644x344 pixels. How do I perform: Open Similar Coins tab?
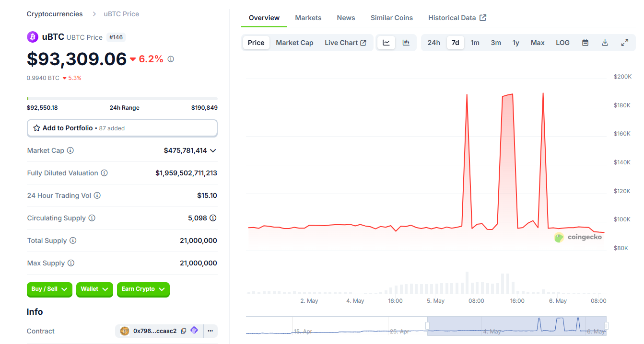click(392, 18)
